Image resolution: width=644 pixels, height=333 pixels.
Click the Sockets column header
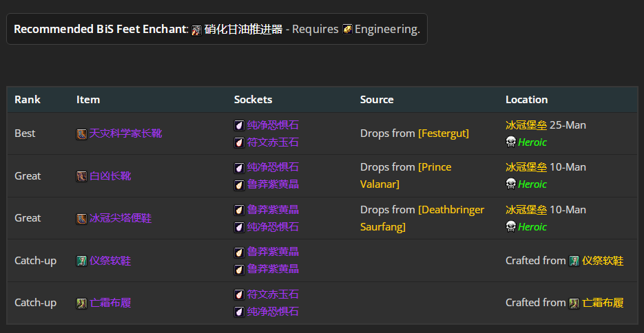click(253, 100)
